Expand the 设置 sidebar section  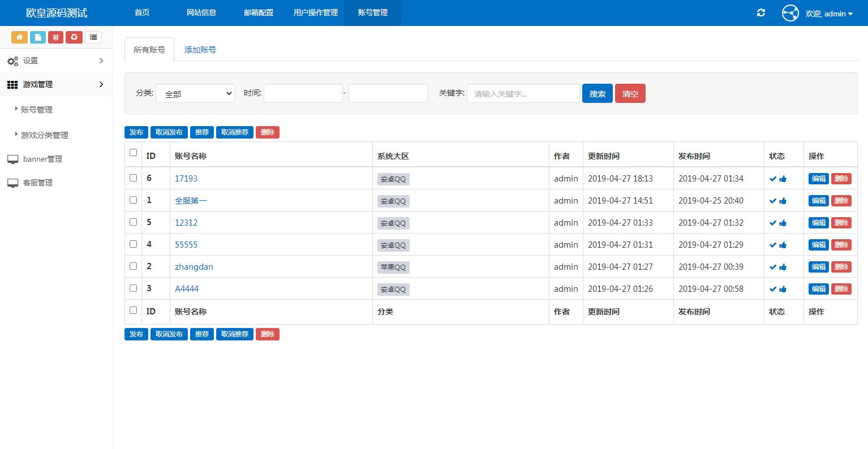tap(56, 61)
